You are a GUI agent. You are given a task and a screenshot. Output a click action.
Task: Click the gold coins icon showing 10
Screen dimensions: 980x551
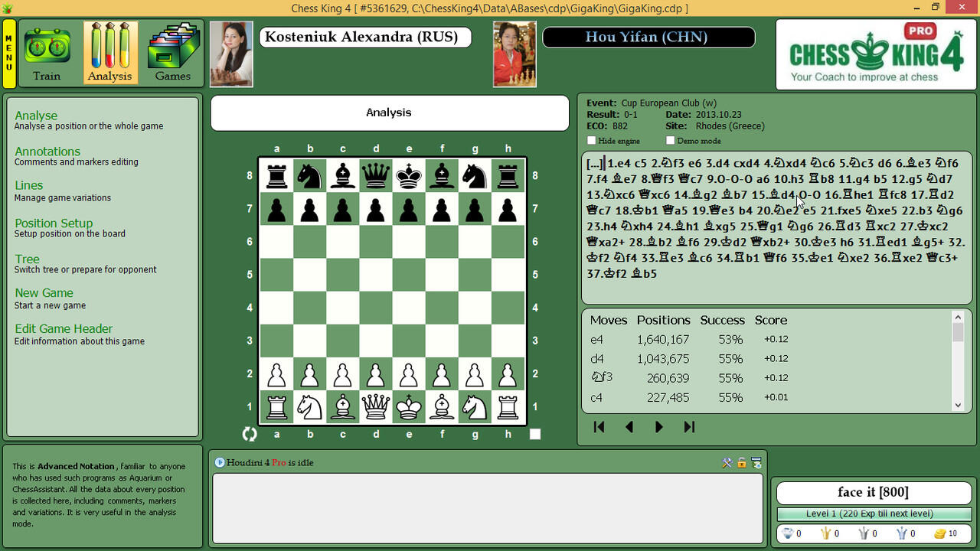pyautogui.click(x=939, y=533)
